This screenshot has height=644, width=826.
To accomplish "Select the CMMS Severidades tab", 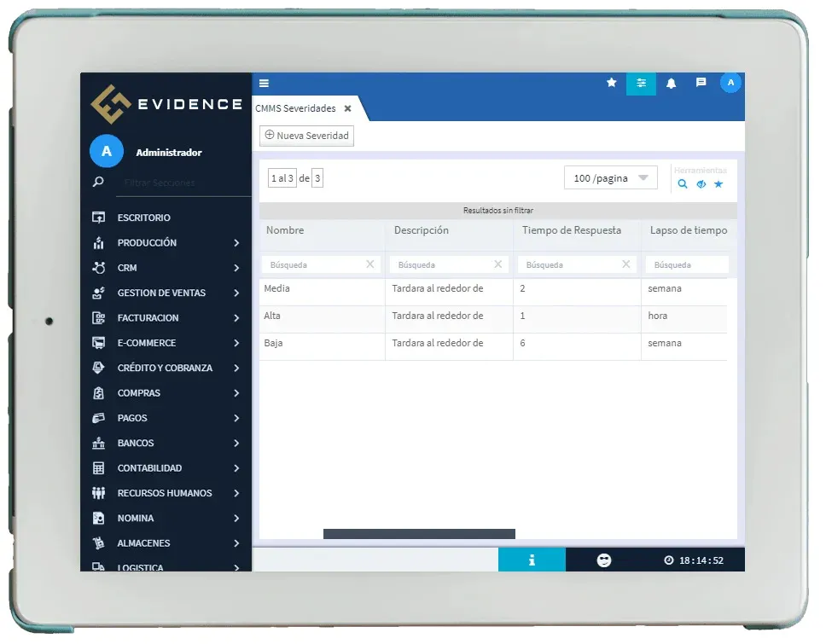I will [295, 109].
